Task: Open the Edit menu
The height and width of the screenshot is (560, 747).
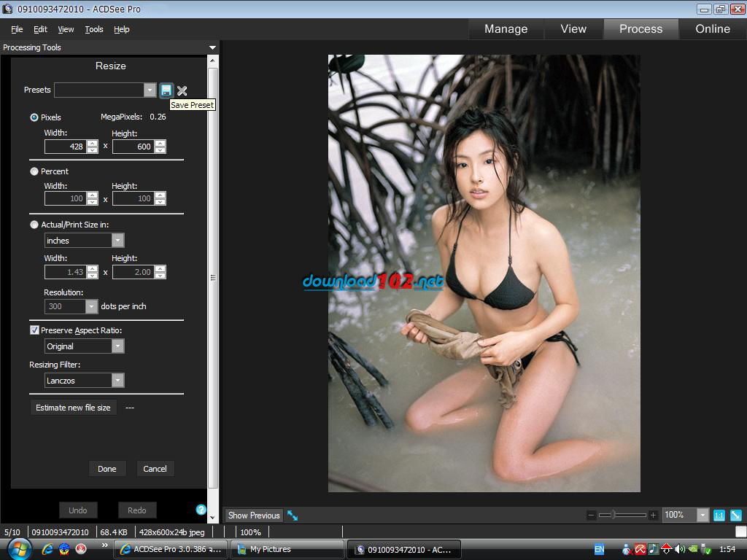Action: 41,29
